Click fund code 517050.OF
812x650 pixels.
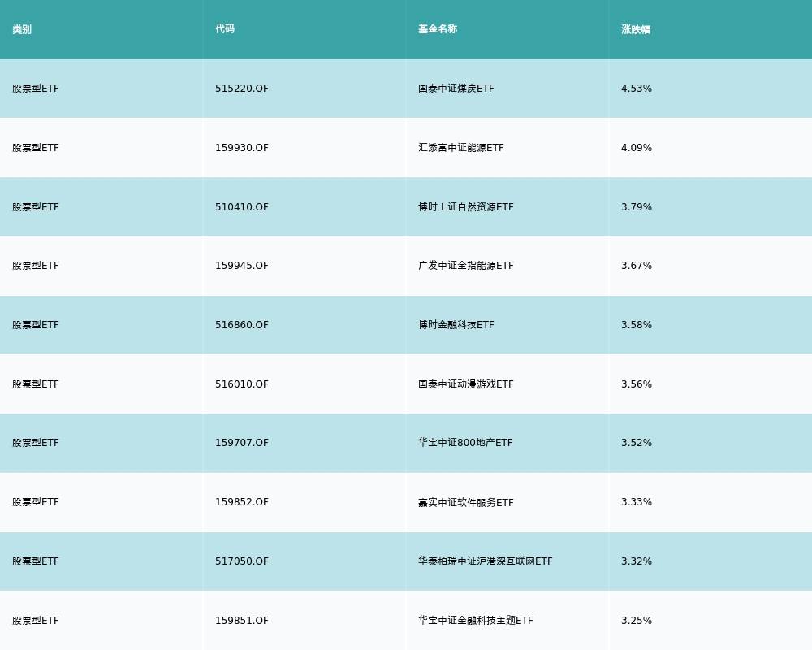[x=241, y=561]
